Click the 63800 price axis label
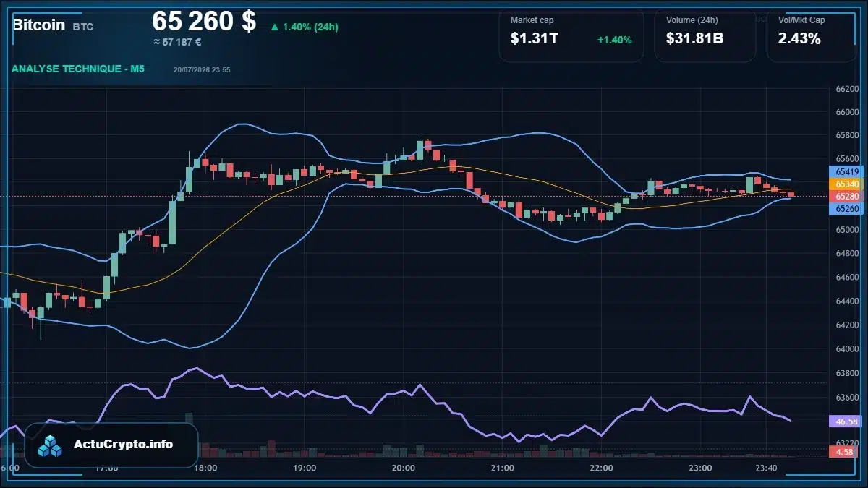 coord(846,373)
